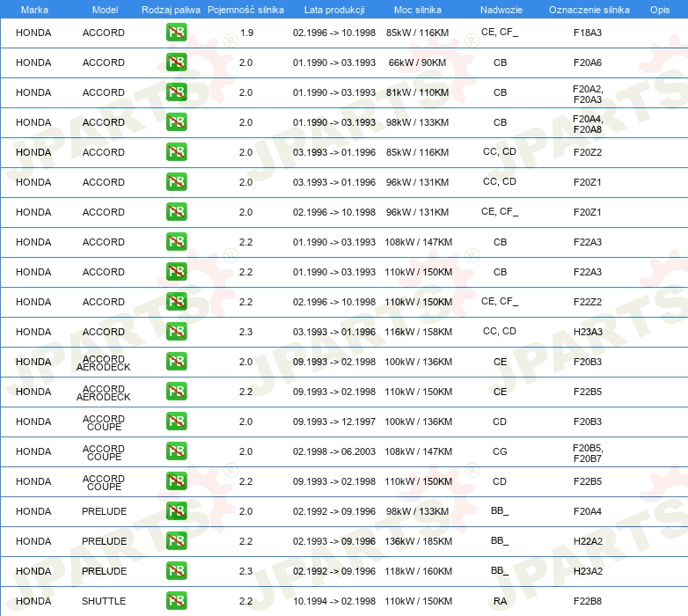Click the fuel icon in the 108kW / 147KM F22A3 row

pyautogui.click(x=176, y=242)
